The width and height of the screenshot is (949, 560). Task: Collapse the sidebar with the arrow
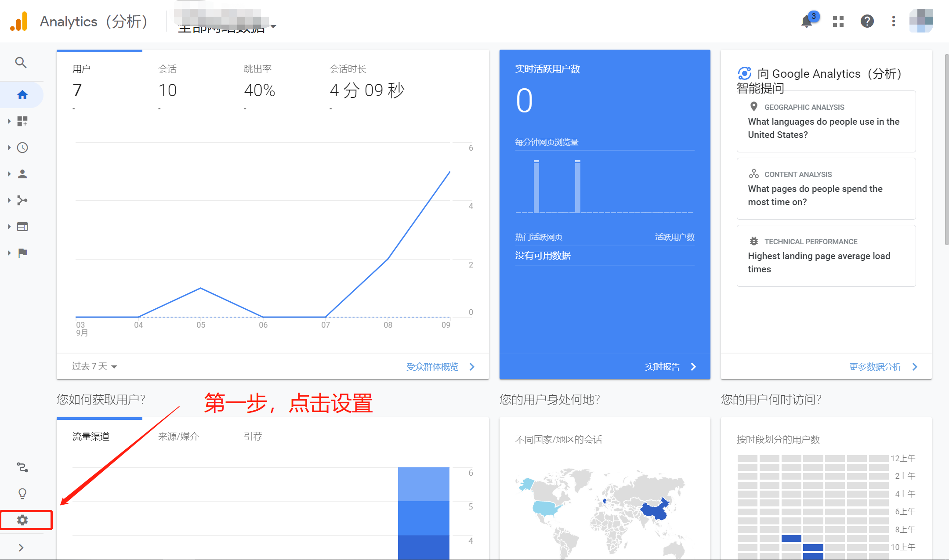click(x=21, y=547)
